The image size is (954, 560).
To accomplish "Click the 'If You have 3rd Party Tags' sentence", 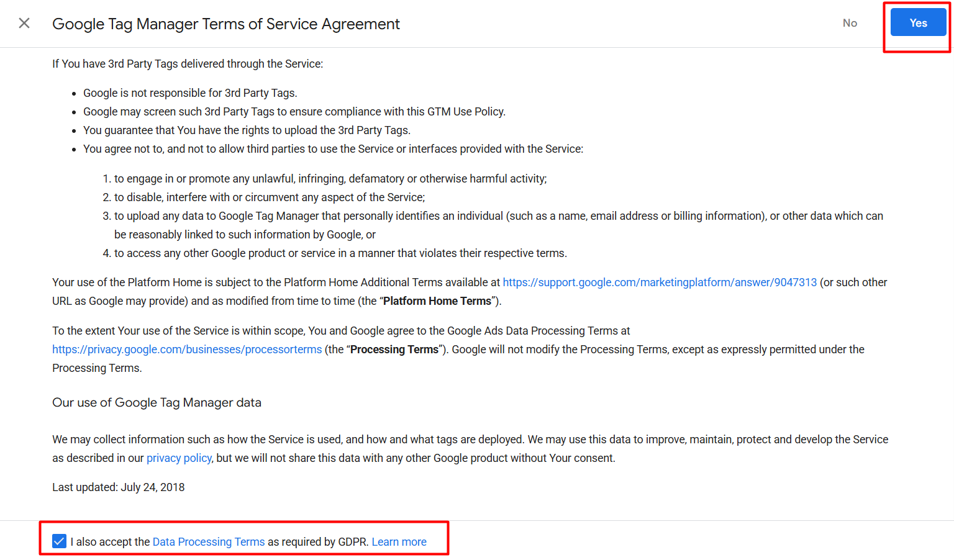I will [187, 64].
